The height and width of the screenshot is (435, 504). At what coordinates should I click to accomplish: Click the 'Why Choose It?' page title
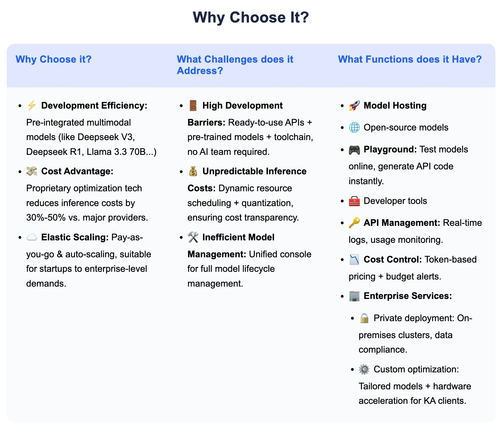251,17
